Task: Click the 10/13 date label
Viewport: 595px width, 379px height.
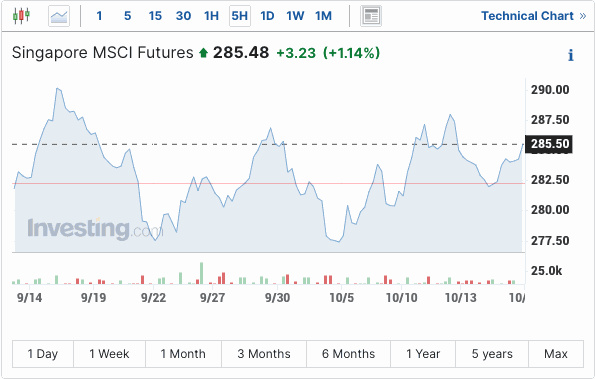Action: [x=461, y=298]
